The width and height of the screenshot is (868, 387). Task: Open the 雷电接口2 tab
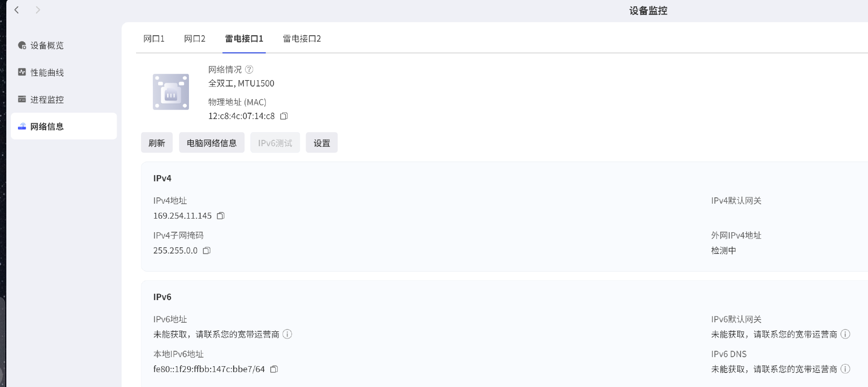click(x=302, y=39)
